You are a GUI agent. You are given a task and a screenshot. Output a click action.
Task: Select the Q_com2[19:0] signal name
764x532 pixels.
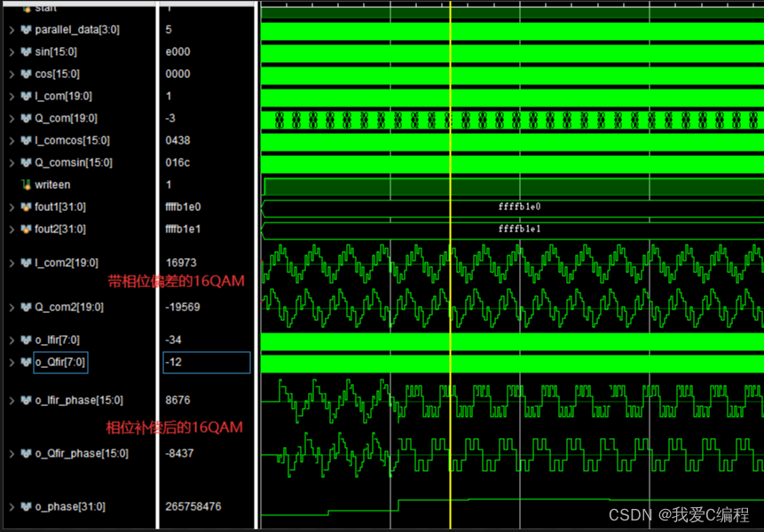[x=69, y=307]
